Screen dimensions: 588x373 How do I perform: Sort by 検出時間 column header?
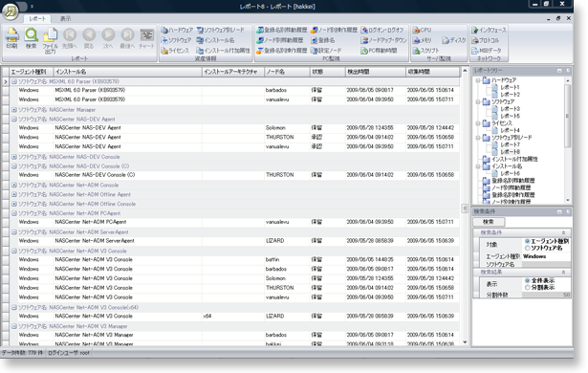(x=376, y=72)
